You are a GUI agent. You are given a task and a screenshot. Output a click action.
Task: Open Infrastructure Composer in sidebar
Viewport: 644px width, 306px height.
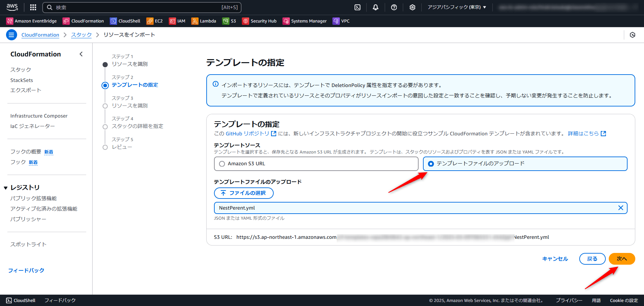pyautogui.click(x=39, y=116)
